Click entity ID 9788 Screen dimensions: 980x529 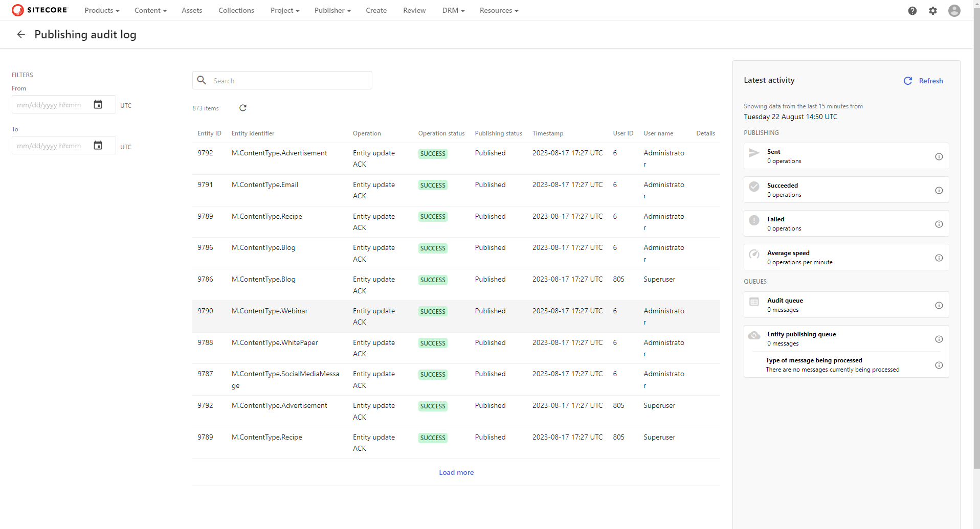coord(205,342)
